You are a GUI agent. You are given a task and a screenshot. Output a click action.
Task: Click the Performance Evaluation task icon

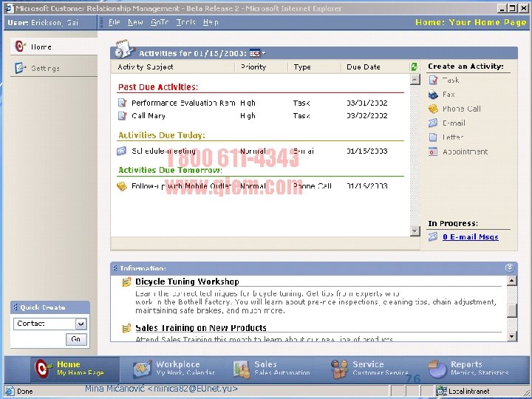122,103
